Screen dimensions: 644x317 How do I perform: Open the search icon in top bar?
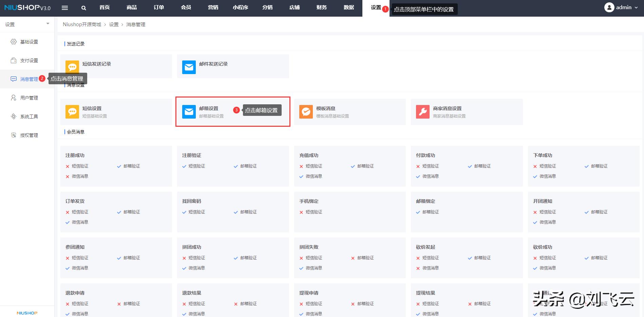pyautogui.click(x=83, y=7)
